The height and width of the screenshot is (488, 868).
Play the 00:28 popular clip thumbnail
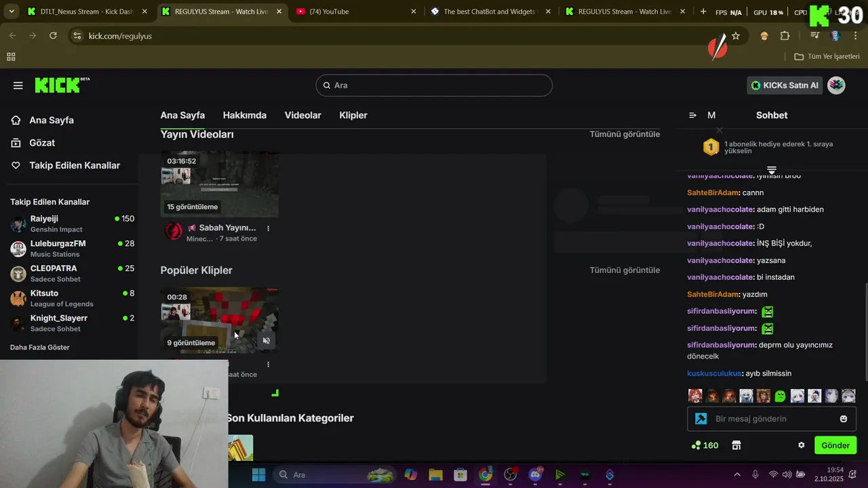pyautogui.click(x=219, y=320)
